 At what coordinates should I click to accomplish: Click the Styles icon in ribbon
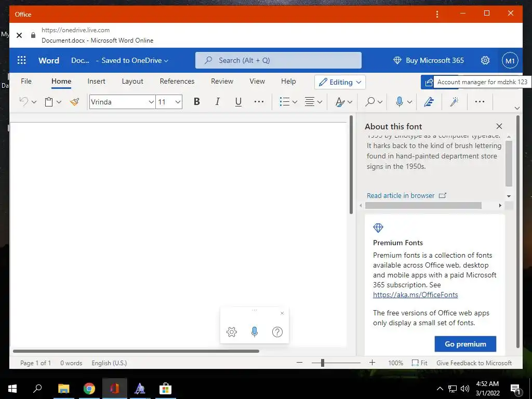[340, 102]
